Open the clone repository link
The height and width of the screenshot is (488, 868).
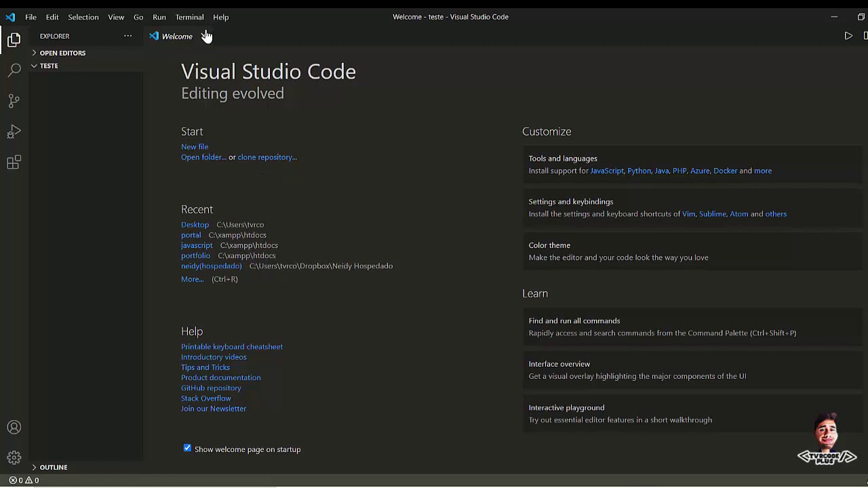267,157
